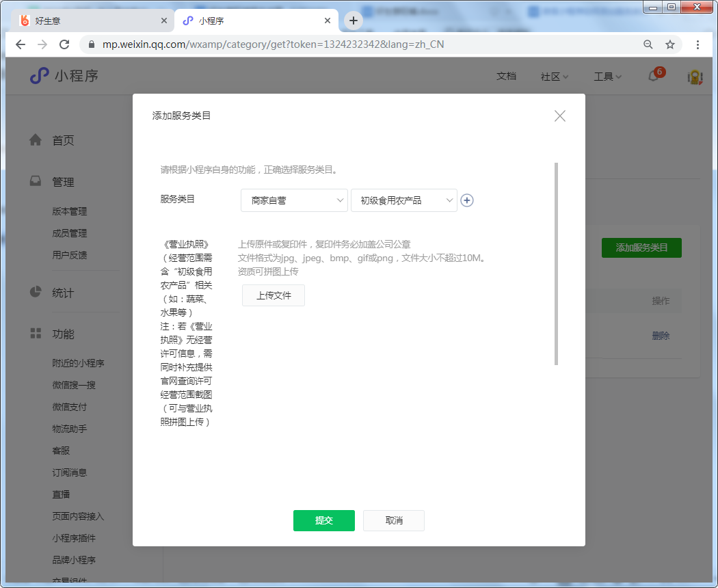Viewport: 718px width, 588px height.
Task: Go to 首页 in the sidebar
Action: pos(63,141)
